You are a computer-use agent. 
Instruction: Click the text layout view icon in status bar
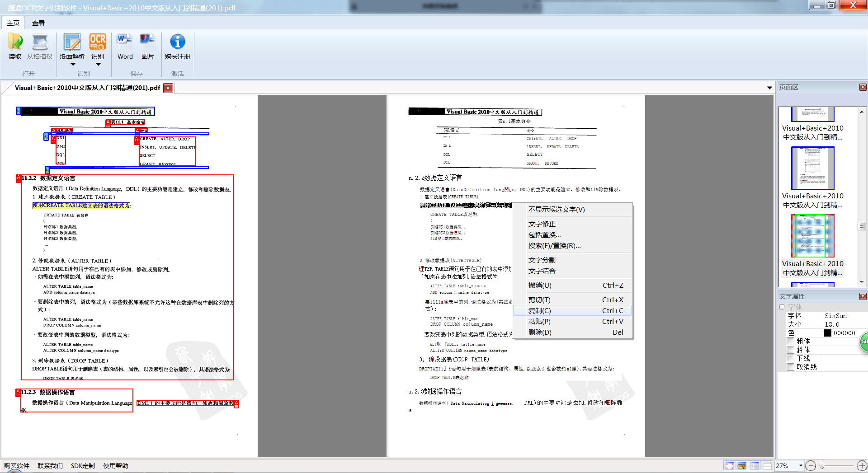point(755,466)
